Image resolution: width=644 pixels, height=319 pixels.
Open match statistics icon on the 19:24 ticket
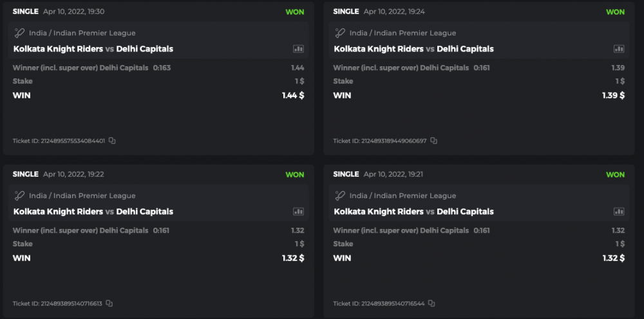pyautogui.click(x=619, y=49)
